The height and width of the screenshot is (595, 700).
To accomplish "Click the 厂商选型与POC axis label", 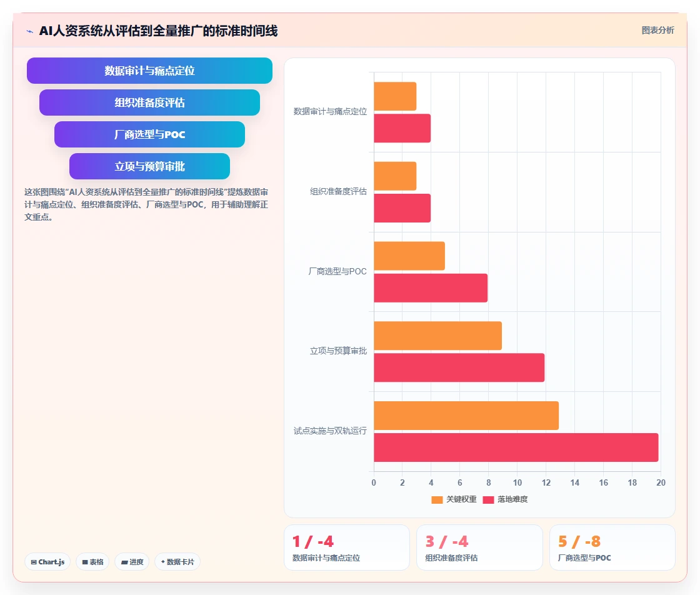I will [x=337, y=271].
